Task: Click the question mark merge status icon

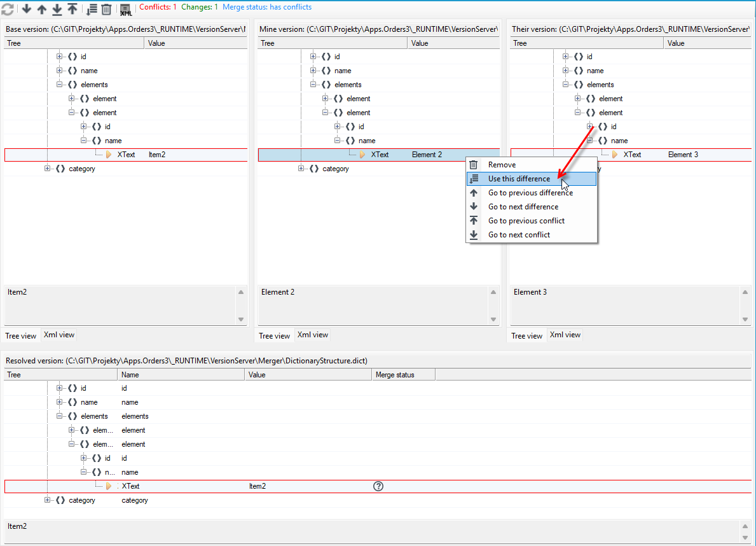Action: 378,486
